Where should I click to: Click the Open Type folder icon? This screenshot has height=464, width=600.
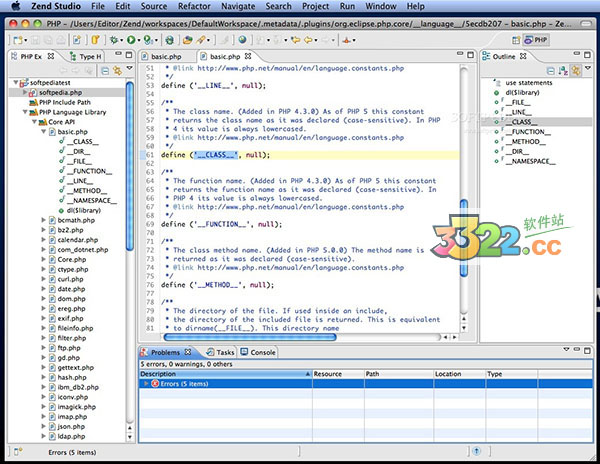(x=188, y=40)
